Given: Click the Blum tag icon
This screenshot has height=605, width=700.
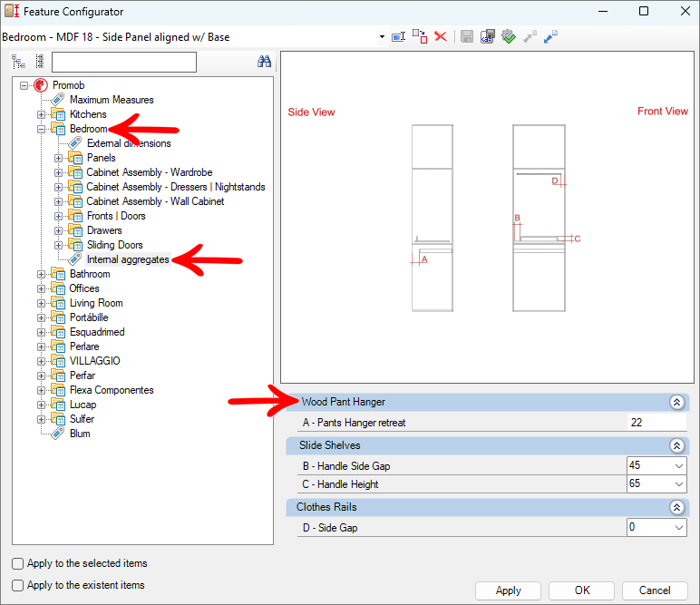Looking at the screenshot, I should click(58, 433).
